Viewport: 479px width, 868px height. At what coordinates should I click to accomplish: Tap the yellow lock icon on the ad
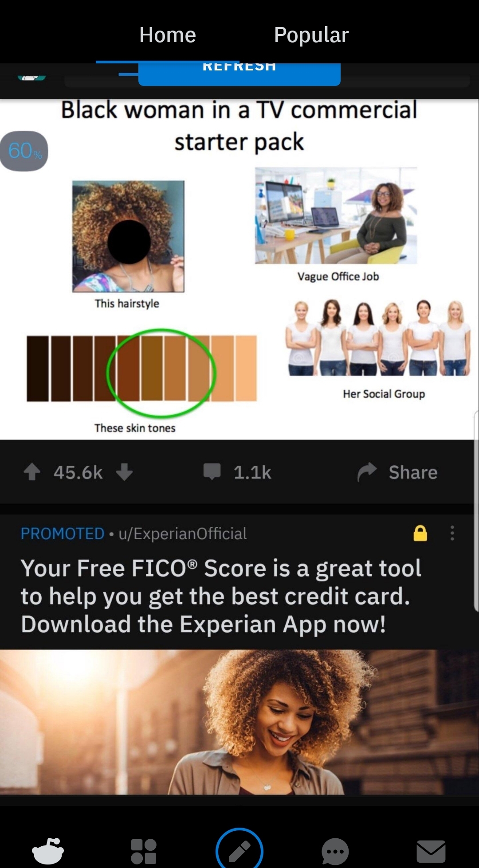420,533
